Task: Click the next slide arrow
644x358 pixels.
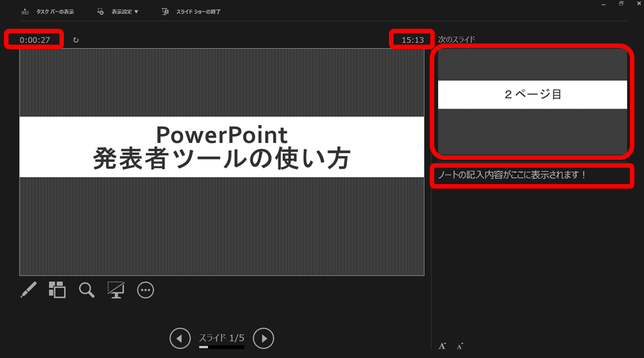Action: (x=263, y=338)
